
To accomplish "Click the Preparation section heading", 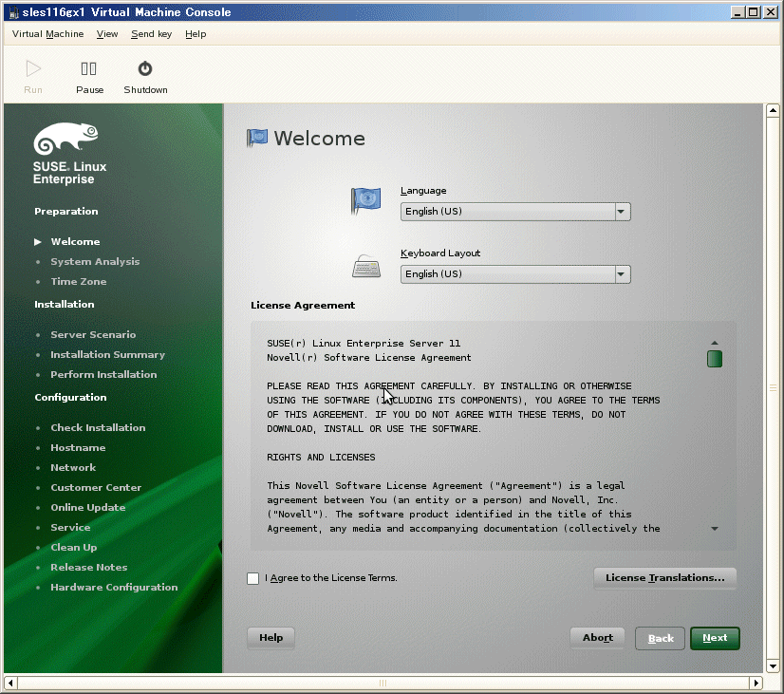I will 66,211.
